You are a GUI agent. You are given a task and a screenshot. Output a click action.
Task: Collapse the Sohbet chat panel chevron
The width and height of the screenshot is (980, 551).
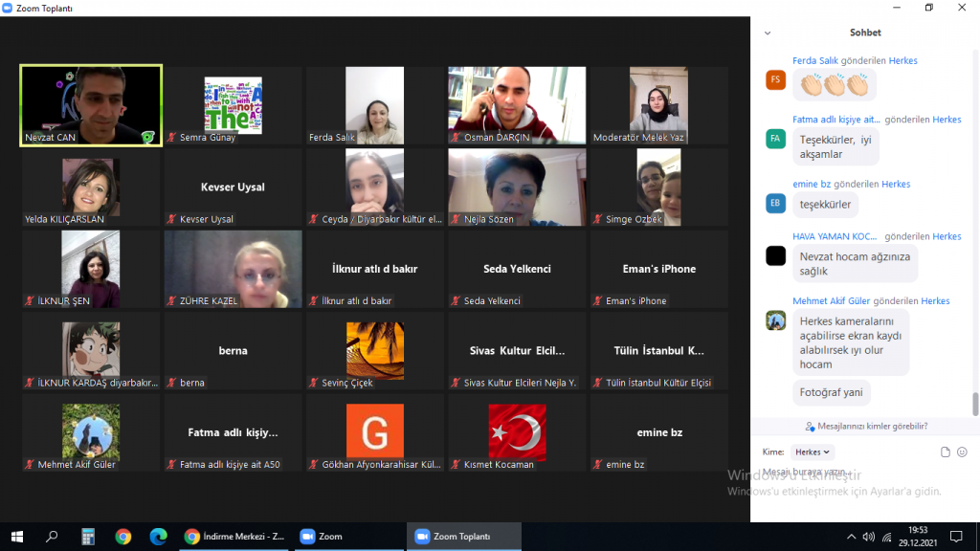click(768, 33)
